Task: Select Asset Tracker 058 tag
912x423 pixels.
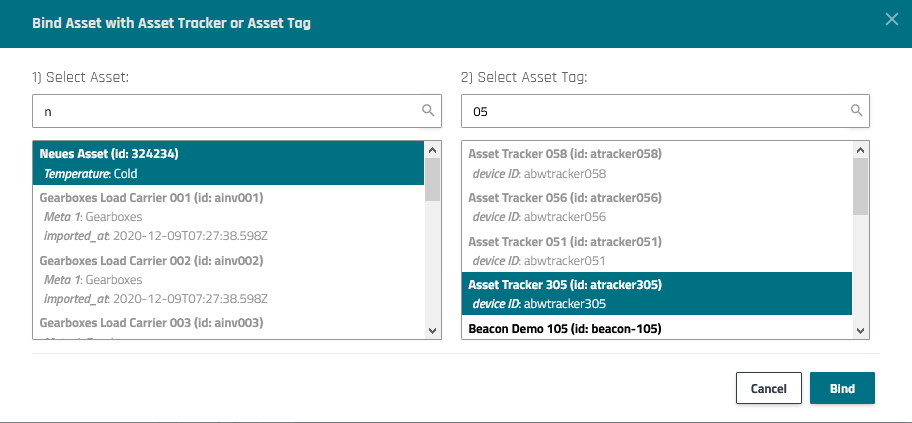Action: click(656, 163)
